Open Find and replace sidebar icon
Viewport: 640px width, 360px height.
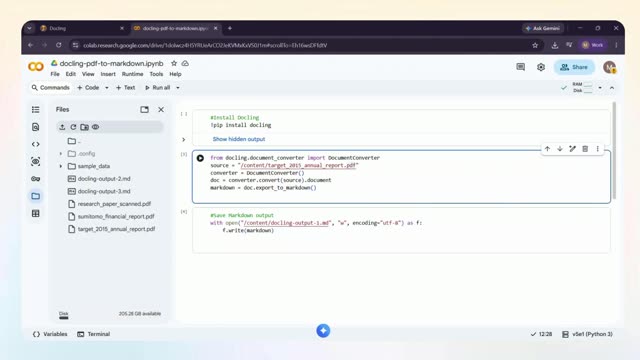(x=36, y=127)
